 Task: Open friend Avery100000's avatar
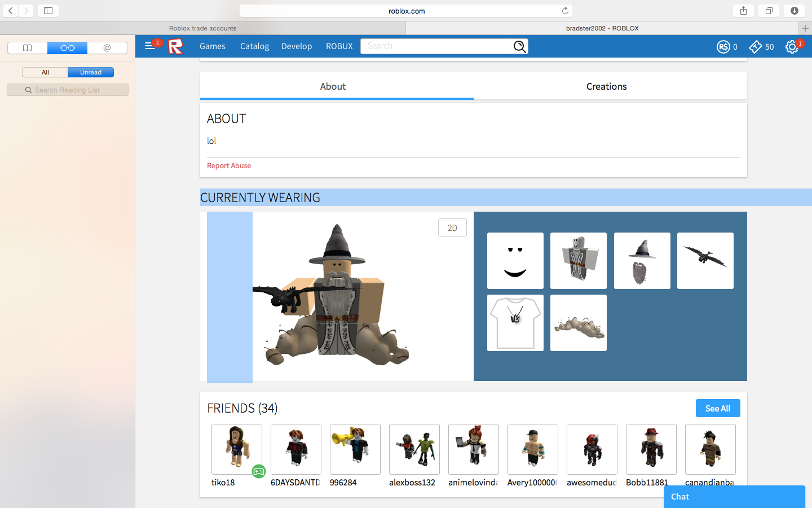click(533, 449)
